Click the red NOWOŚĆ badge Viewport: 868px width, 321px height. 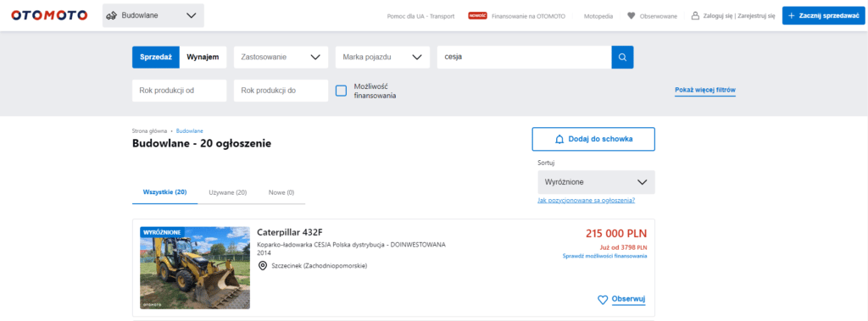pos(477,16)
